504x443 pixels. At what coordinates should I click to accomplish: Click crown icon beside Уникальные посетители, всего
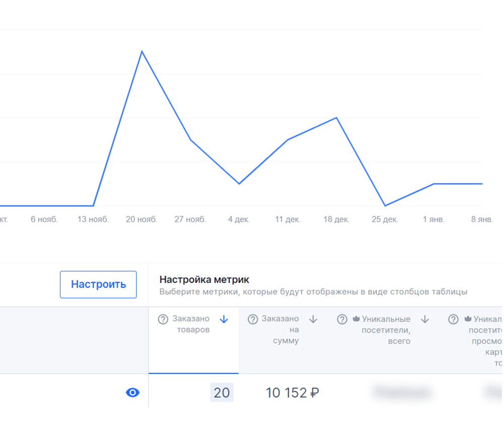pos(356,319)
